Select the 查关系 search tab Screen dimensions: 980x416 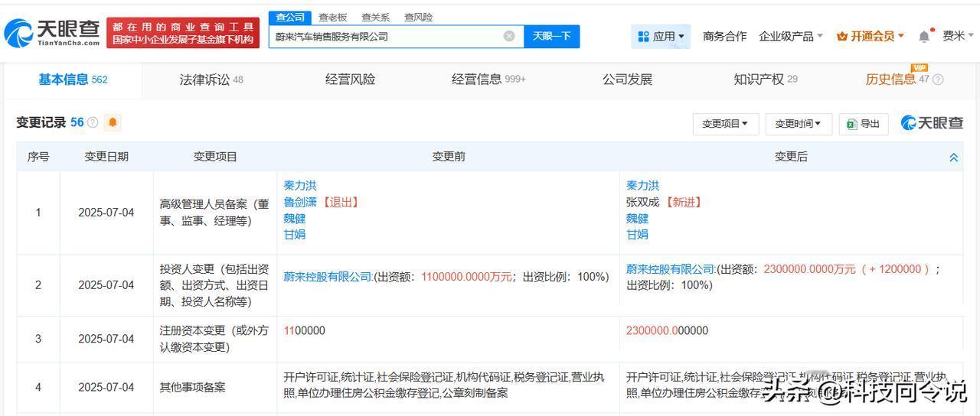point(375,17)
